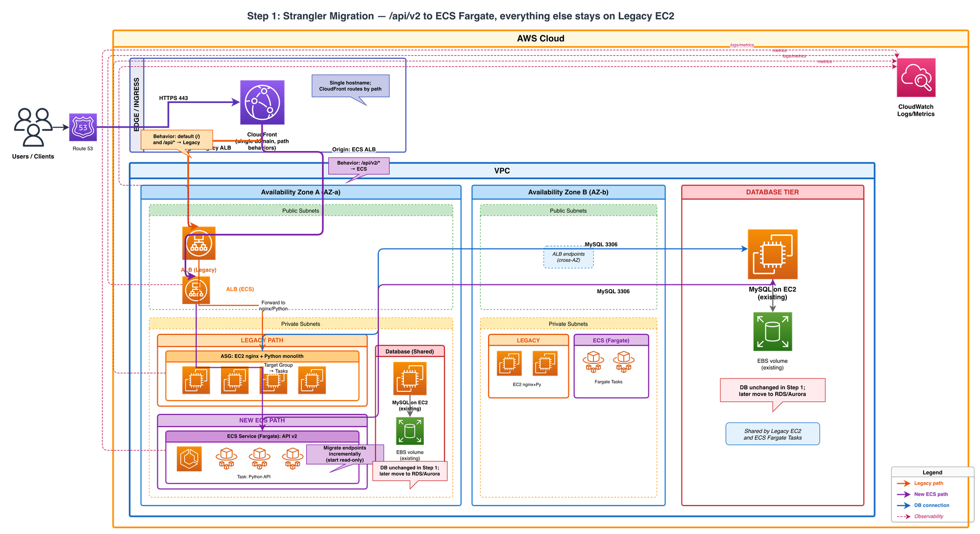Select the 'Migrate endpoints incrementally' callout
This screenshot has width=980, height=534.
pos(344,454)
